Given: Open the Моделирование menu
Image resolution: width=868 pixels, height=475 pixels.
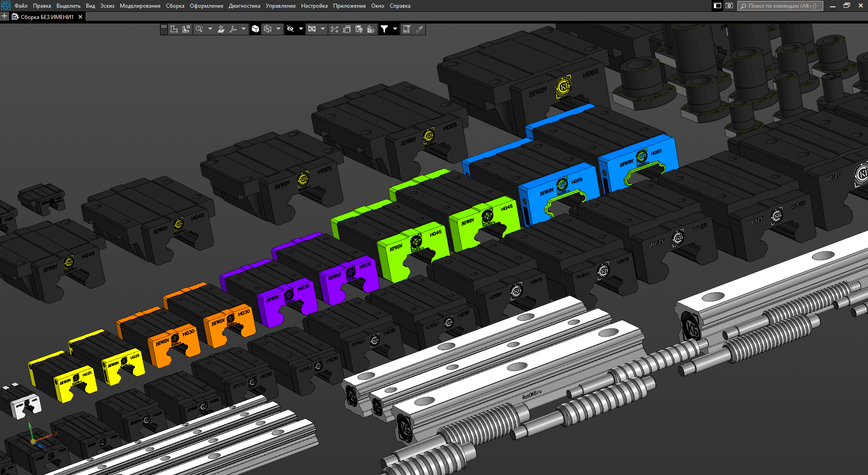Looking at the screenshot, I should pos(140,6).
